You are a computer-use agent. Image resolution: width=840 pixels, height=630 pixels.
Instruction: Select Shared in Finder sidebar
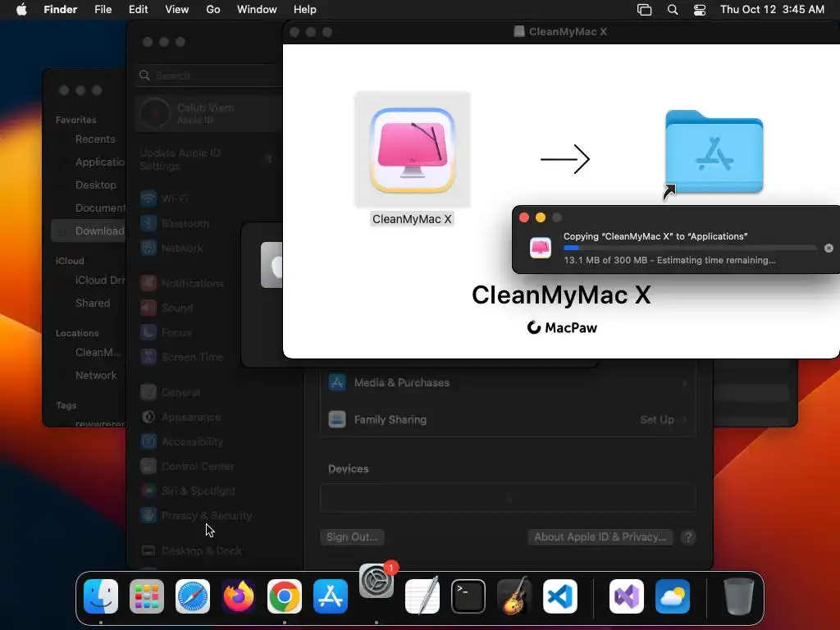coord(92,304)
